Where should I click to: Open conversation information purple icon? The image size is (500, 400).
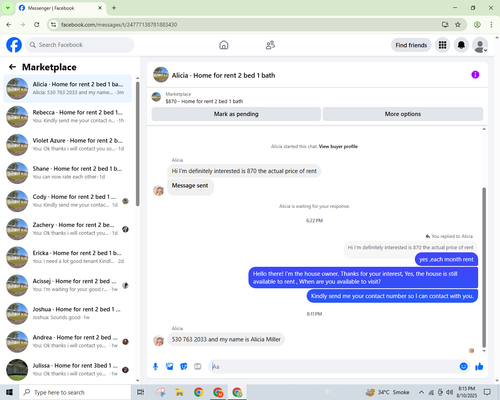click(x=475, y=75)
